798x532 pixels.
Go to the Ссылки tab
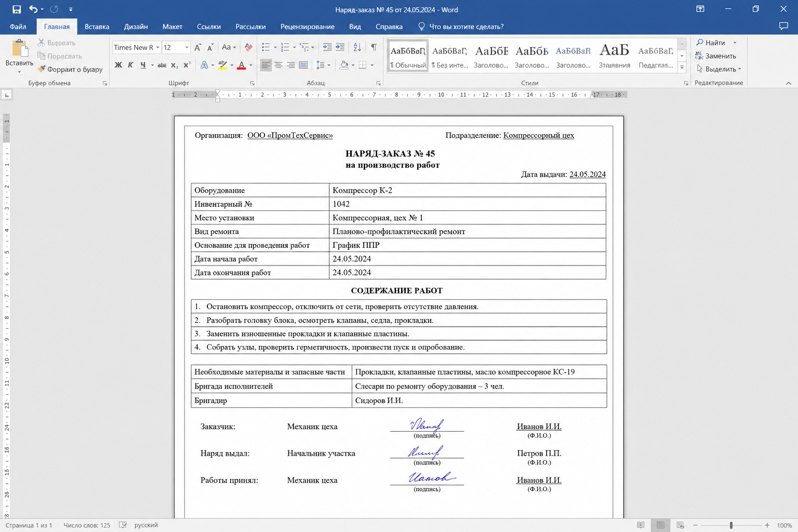click(x=209, y=26)
